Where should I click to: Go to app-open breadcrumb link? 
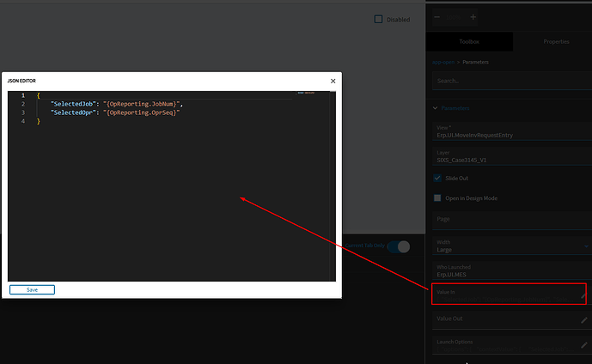(443, 62)
